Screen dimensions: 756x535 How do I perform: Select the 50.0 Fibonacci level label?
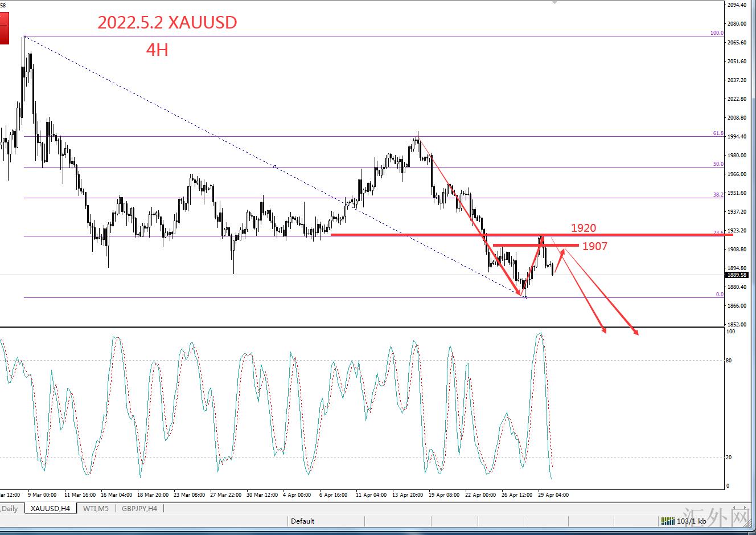(x=718, y=164)
